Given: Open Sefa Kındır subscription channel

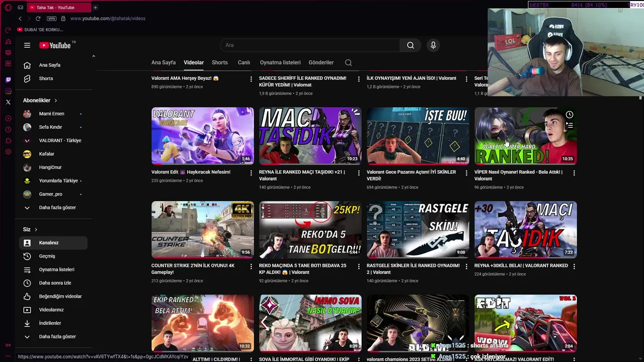Looking at the screenshot, I should coord(53,127).
